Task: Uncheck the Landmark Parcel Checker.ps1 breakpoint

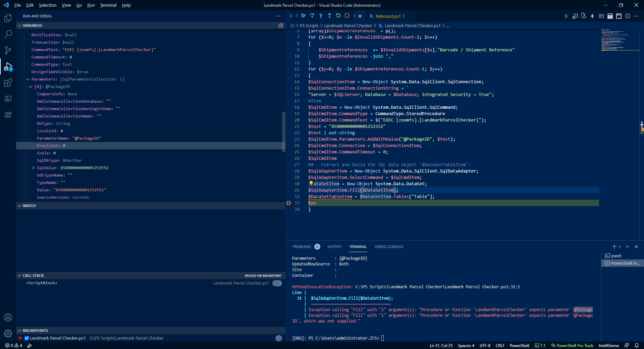Action: 26,338
